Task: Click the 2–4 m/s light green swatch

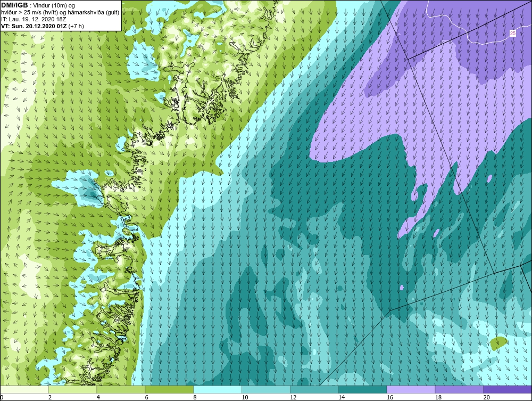Action: click(72, 389)
